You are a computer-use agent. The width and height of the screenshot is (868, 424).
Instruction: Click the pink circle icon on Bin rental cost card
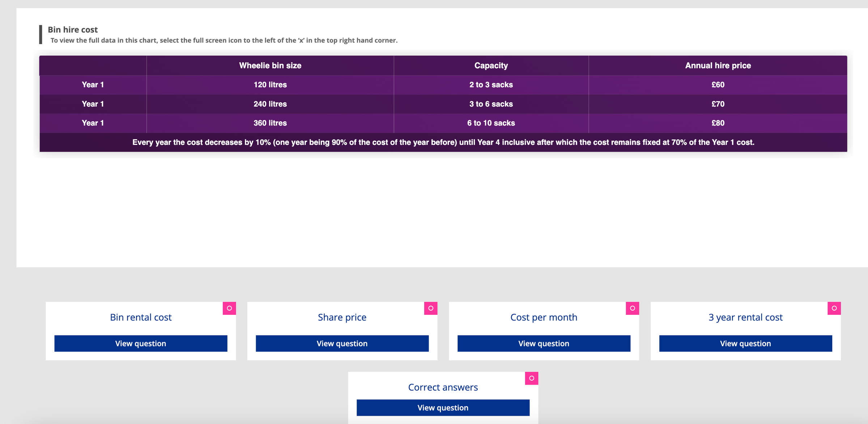click(229, 308)
